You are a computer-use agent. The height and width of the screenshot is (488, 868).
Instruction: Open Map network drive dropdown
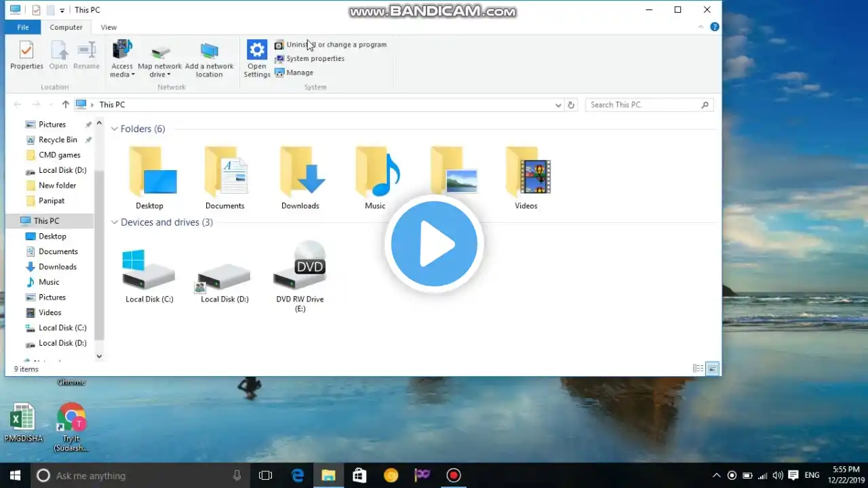click(x=160, y=59)
